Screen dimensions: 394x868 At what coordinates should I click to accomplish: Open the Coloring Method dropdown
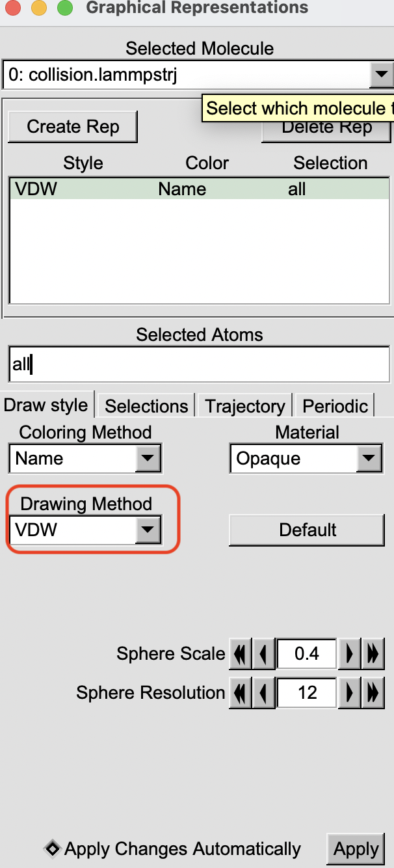pos(148,459)
